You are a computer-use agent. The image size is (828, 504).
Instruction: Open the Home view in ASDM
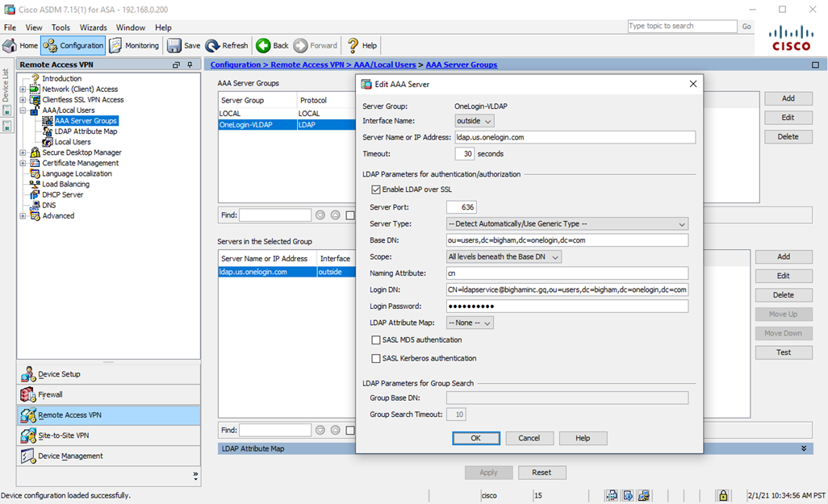(19, 45)
